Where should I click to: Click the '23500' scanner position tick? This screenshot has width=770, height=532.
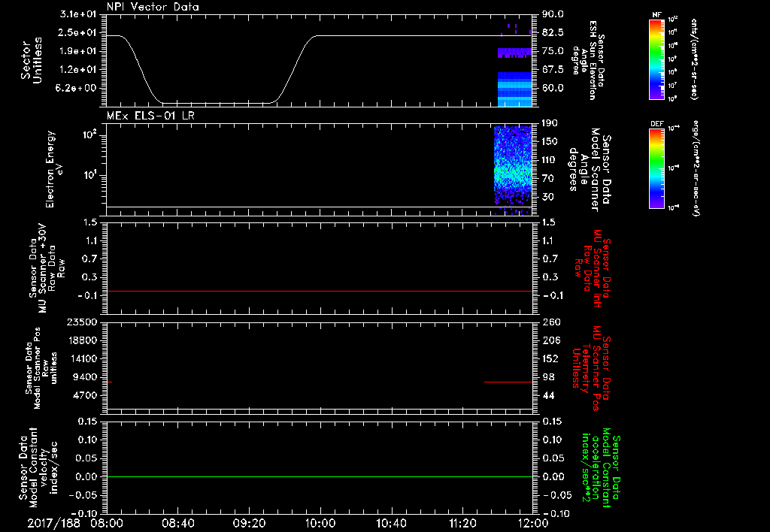coord(82,322)
